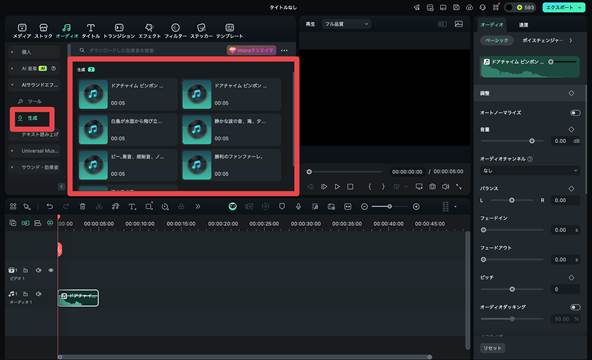Click the mark in bracket icon

(x=370, y=186)
